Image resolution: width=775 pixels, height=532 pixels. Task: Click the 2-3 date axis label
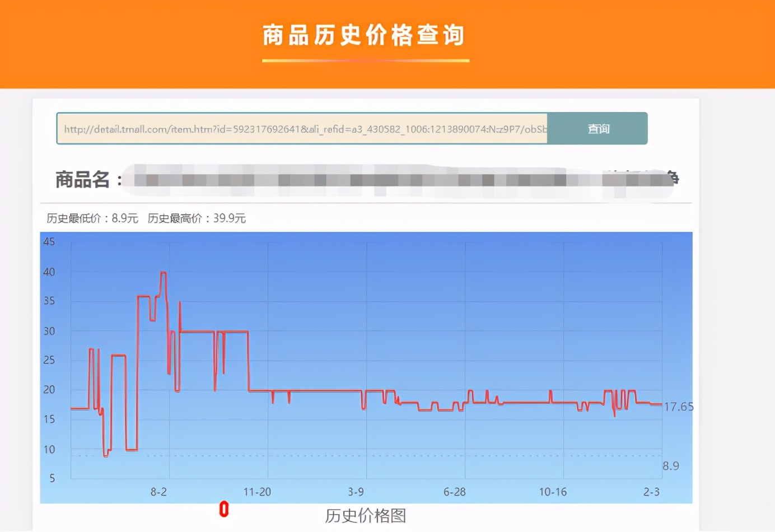pos(651,492)
